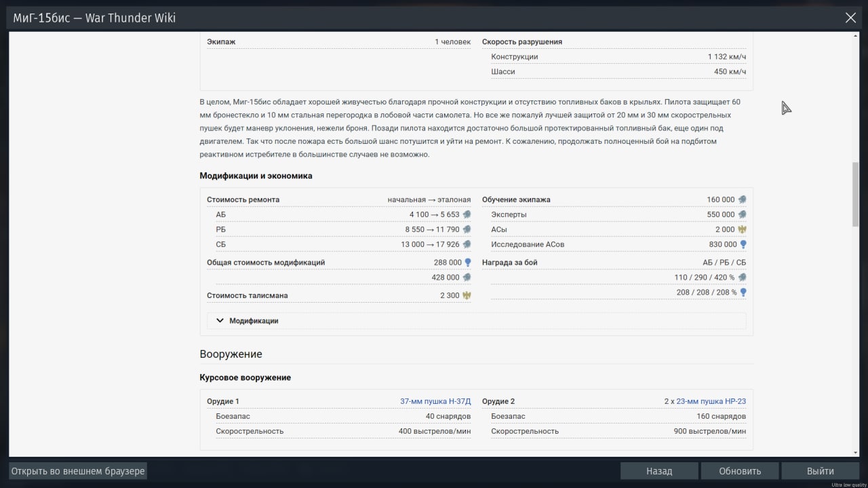Click silver lion icon in the РБ repair row

[x=467, y=229]
